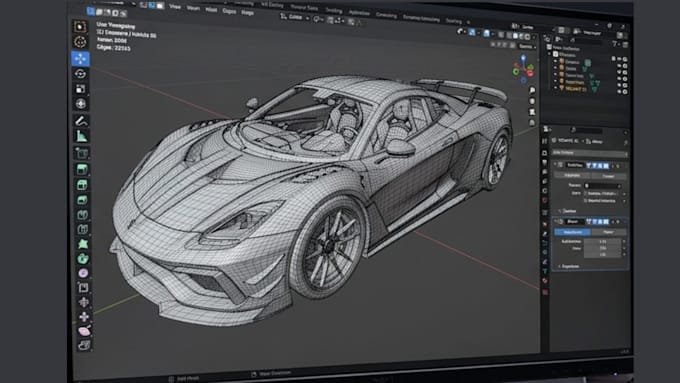Open the menu right after View
Image resolution: width=680 pixels, height=383 pixels.
tap(193, 8)
